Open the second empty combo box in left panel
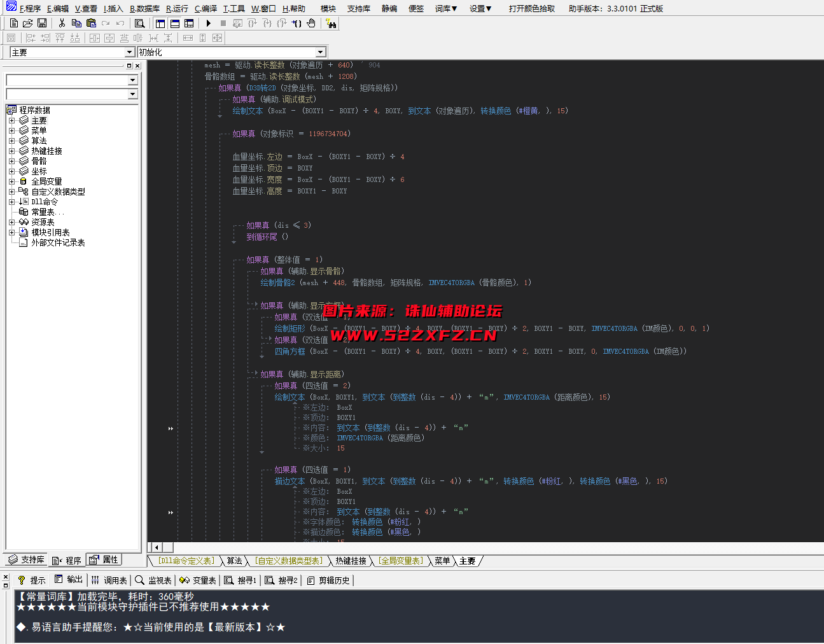824x644 pixels. pyautogui.click(x=132, y=94)
